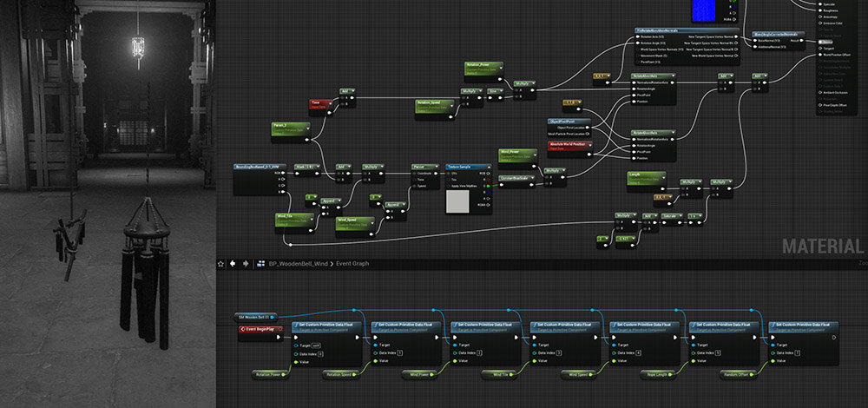Select the ConstantBiasScale node
Viewport: 868px width, 408px height.
517,181
